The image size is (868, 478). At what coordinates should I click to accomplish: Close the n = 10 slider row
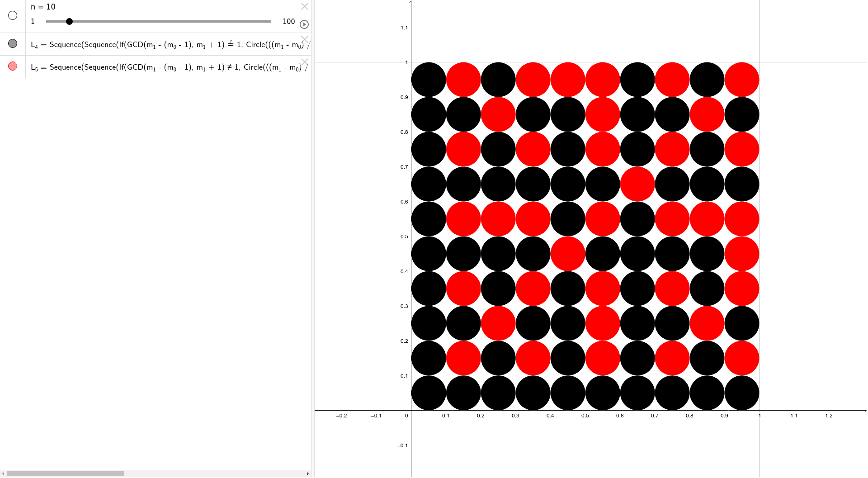(304, 6)
